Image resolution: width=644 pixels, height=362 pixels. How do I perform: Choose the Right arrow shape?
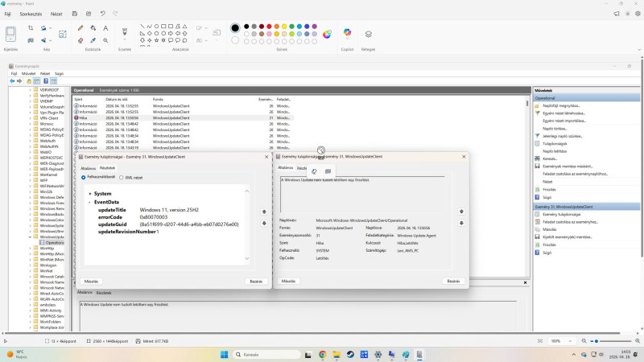point(171,33)
